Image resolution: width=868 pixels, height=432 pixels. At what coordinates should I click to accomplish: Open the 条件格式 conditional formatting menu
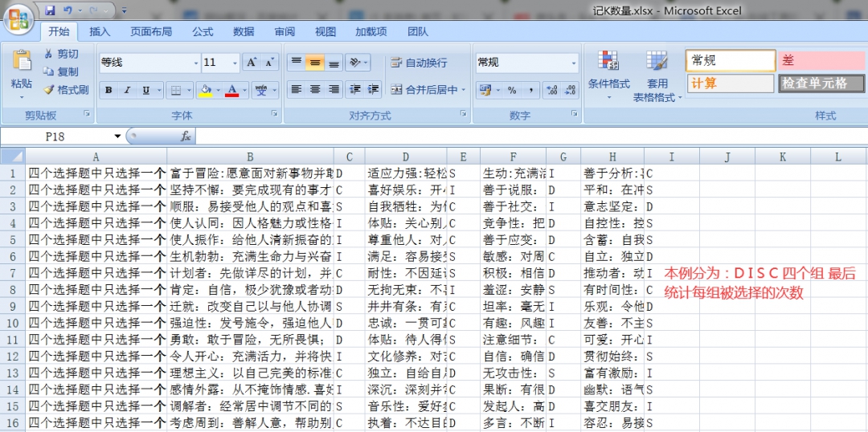[608, 72]
